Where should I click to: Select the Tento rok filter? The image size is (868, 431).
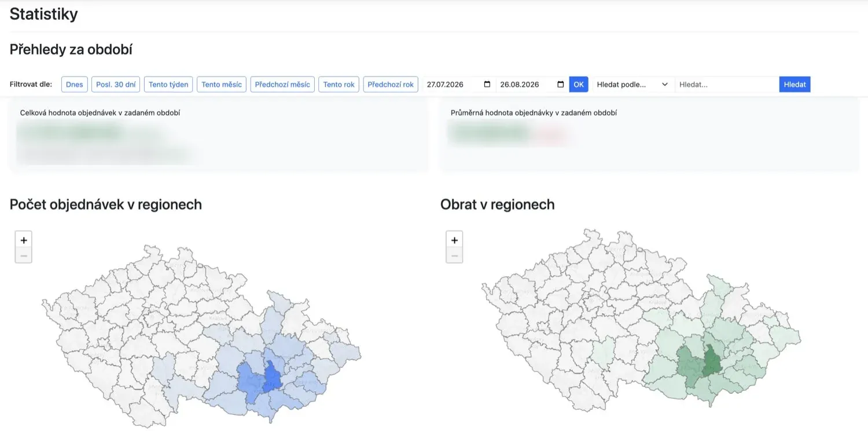(339, 85)
